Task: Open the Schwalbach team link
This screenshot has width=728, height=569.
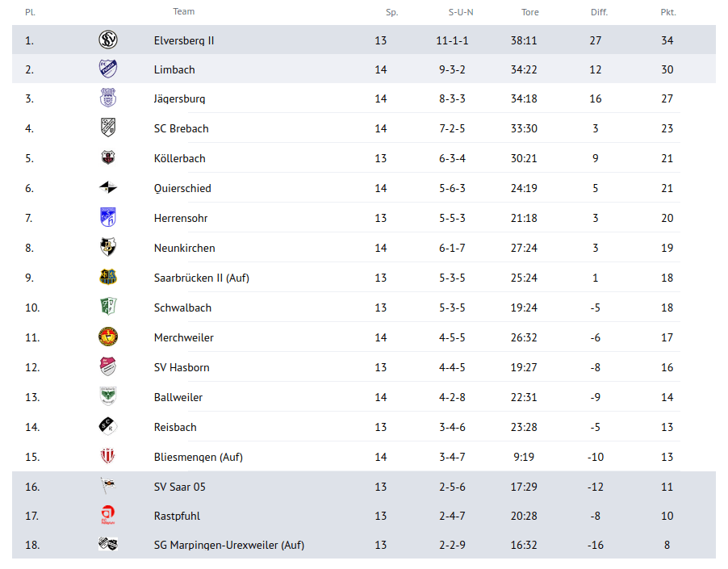Action: click(182, 308)
